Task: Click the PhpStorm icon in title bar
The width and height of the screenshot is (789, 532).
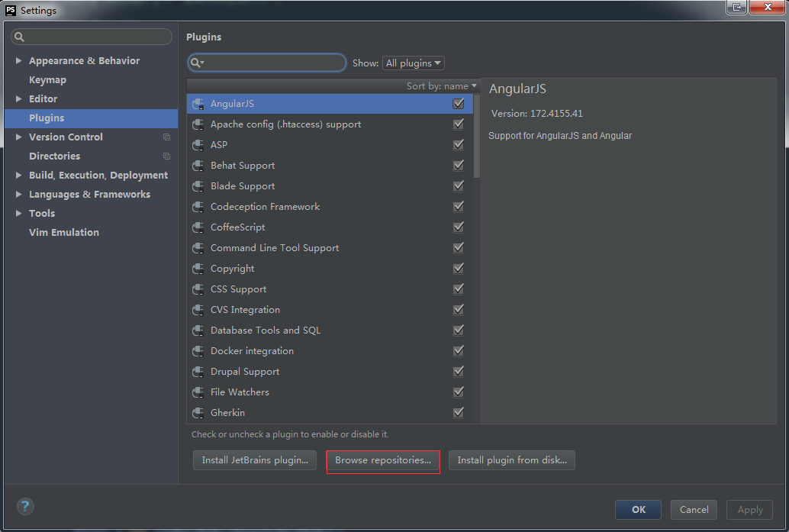Action: (x=10, y=10)
